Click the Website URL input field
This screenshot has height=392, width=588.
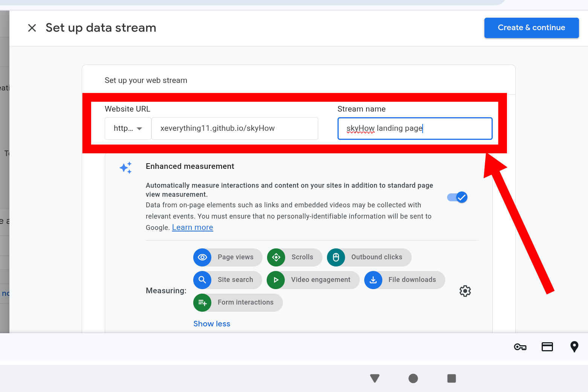point(235,129)
